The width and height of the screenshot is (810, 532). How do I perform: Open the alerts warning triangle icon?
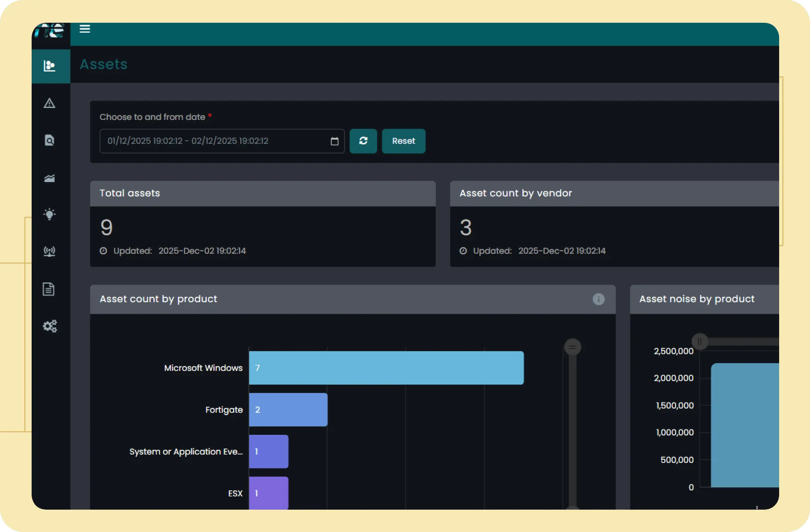pos(49,103)
